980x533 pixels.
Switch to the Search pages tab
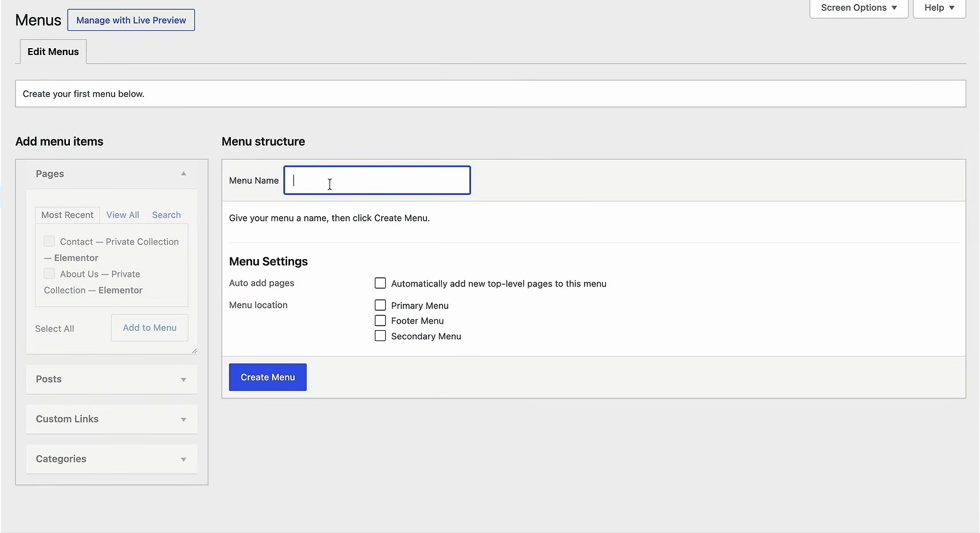point(166,215)
